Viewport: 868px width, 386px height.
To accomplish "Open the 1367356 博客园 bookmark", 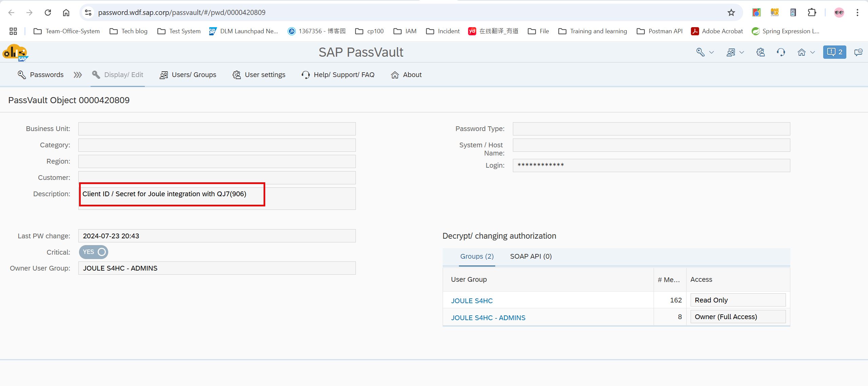I will [317, 31].
